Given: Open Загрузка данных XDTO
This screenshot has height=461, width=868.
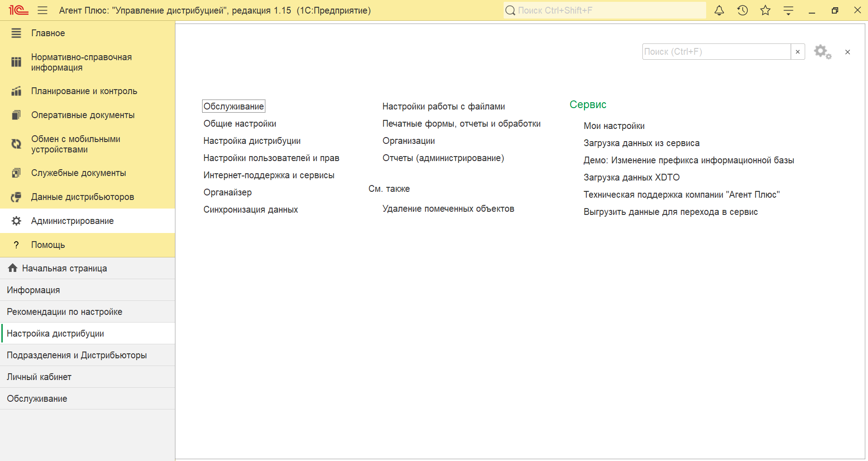Looking at the screenshot, I should pos(632,177).
